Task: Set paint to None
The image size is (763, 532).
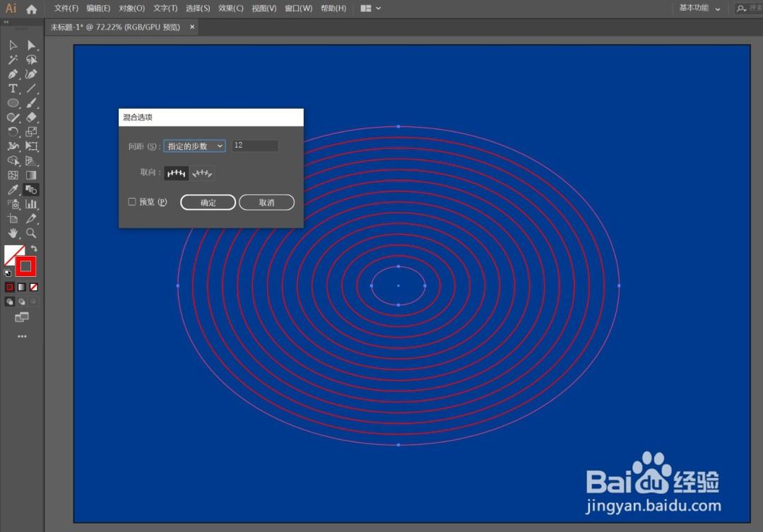Action: tap(34, 287)
